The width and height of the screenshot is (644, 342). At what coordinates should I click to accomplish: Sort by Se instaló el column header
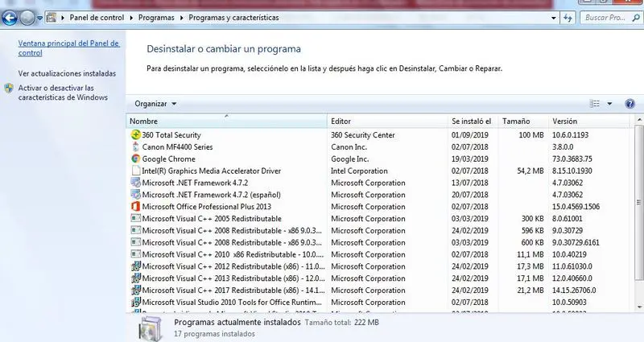coord(472,122)
